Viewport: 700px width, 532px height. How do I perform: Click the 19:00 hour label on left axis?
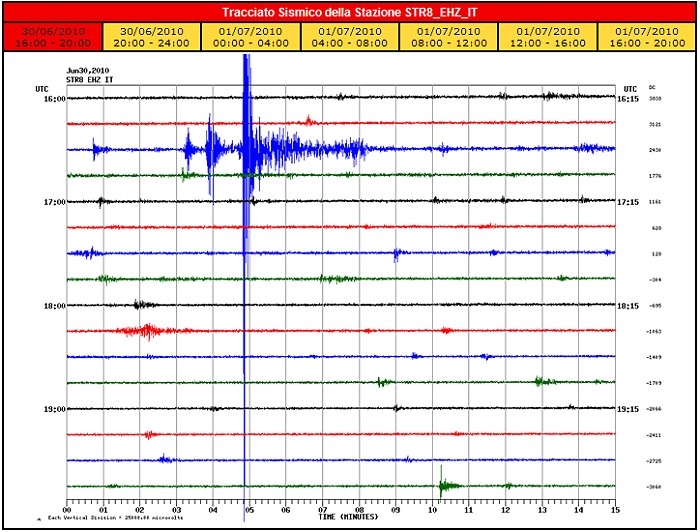pyautogui.click(x=52, y=409)
